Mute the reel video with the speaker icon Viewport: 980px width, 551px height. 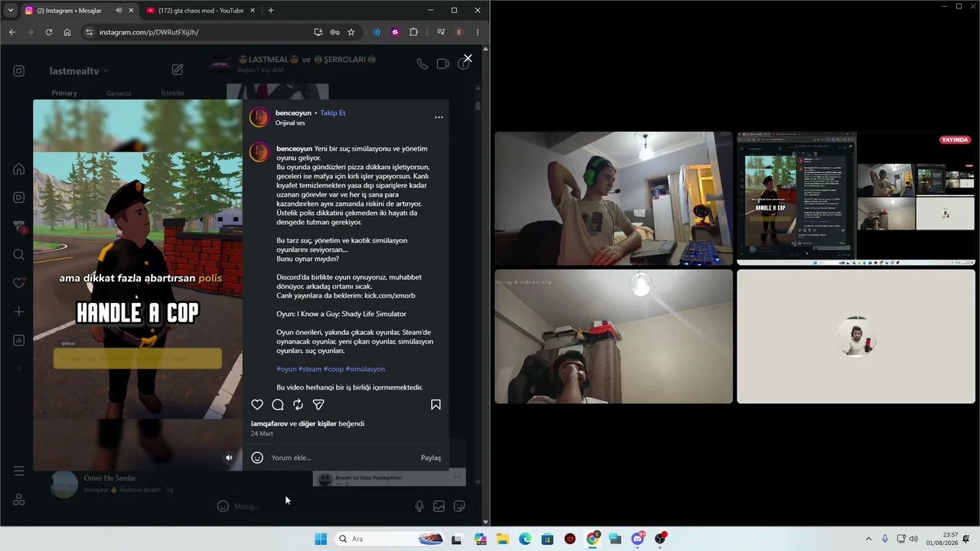coord(228,458)
